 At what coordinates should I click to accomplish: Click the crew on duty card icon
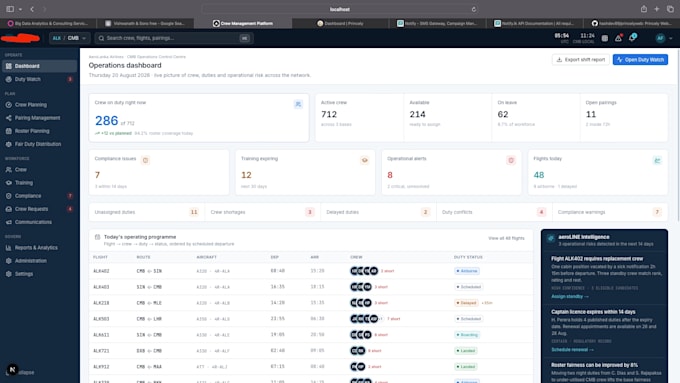pyautogui.click(x=298, y=104)
